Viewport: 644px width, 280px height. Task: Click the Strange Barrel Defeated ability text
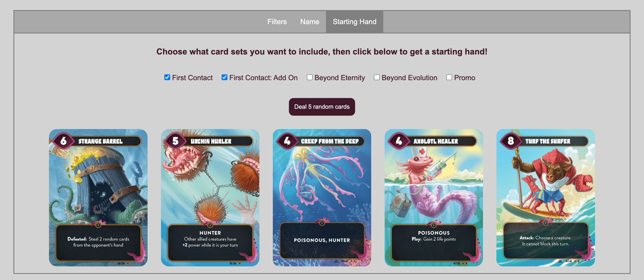coord(98,242)
